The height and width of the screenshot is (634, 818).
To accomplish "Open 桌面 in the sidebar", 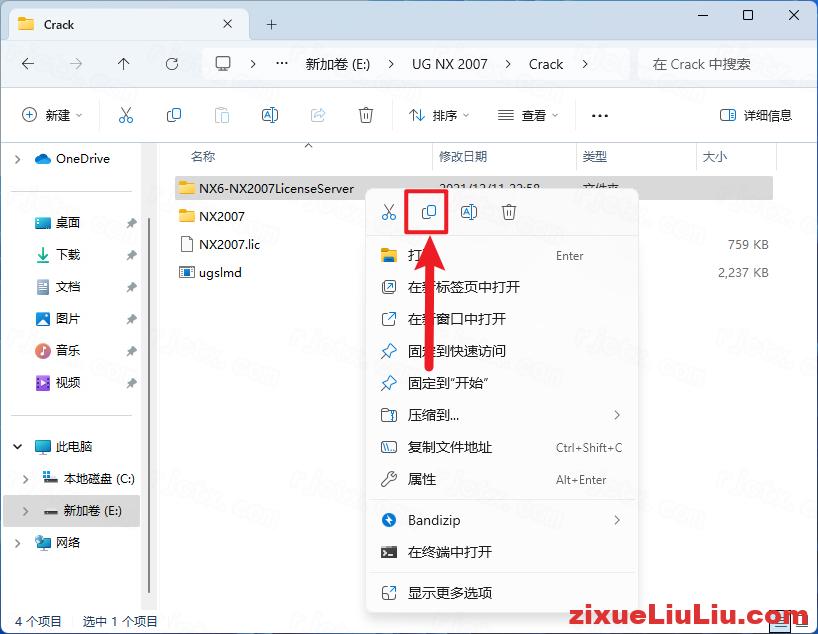I will tap(57, 223).
